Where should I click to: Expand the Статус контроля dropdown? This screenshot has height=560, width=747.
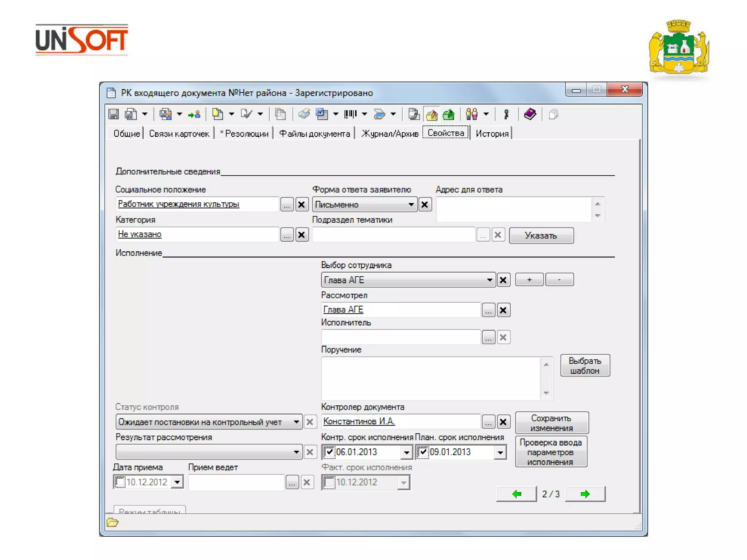tap(296, 422)
